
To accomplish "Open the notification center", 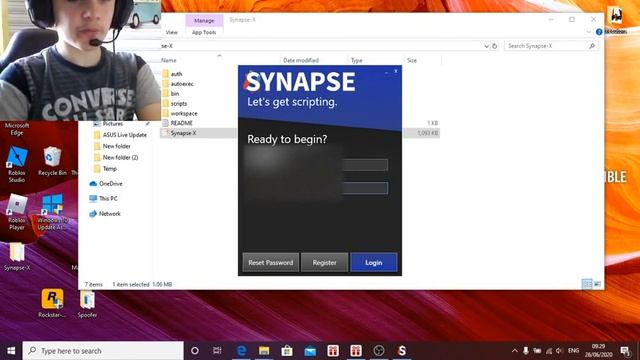I will (x=625, y=351).
